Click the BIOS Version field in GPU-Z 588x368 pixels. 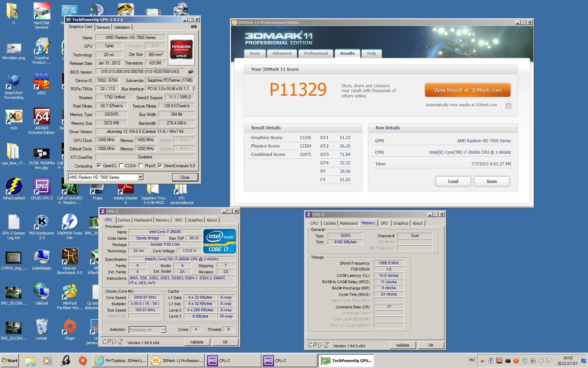pos(140,71)
